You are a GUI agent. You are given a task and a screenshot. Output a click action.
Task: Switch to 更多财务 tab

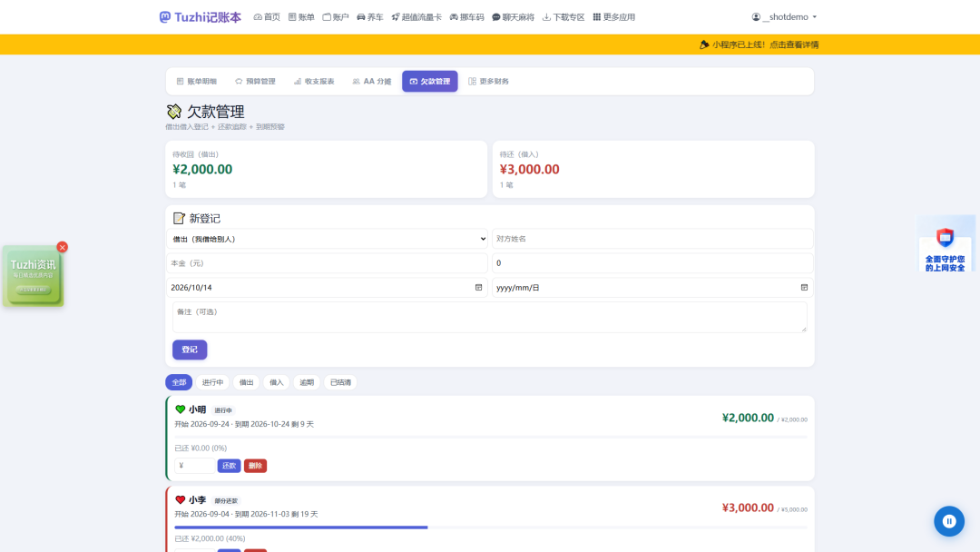click(x=488, y=82)
